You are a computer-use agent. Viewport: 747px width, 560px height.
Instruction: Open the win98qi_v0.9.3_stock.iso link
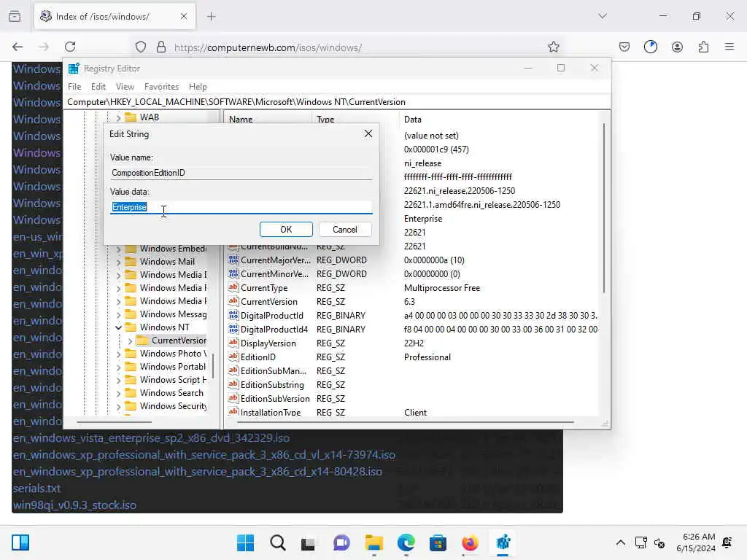click(75, 505)
